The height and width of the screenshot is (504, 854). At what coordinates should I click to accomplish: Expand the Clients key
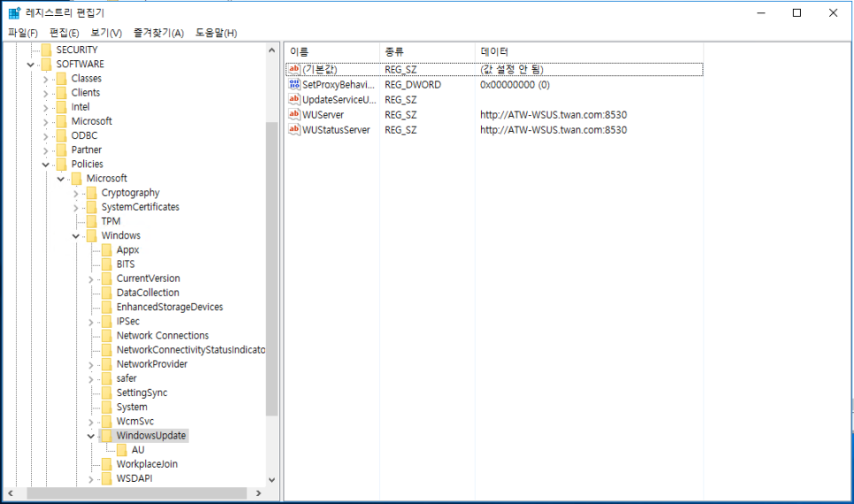(x=46, y=93)
